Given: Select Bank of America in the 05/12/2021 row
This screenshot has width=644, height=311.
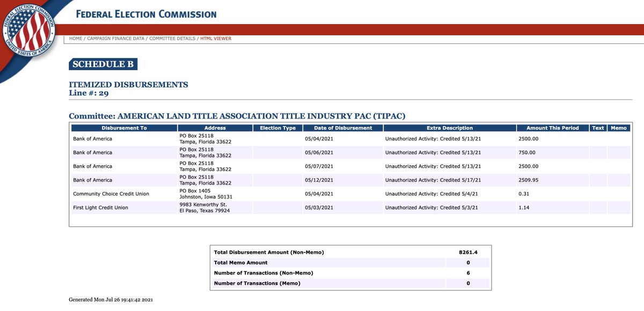Looking at the screenshot, I should [x=92, y=180].
